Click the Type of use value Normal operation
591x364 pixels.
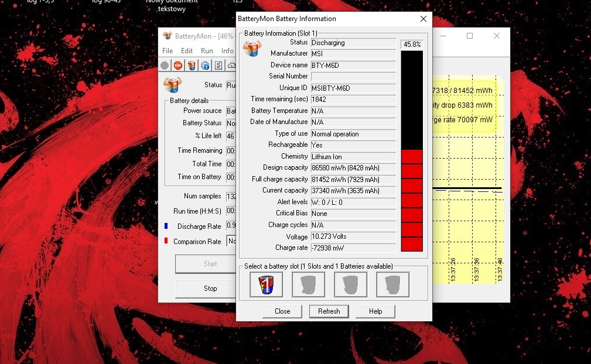pos(353,133)
